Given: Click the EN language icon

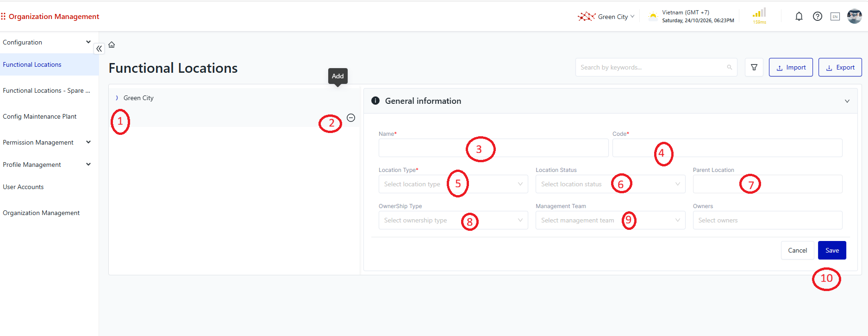Looking at the screenshot, I should pos(835,17).
